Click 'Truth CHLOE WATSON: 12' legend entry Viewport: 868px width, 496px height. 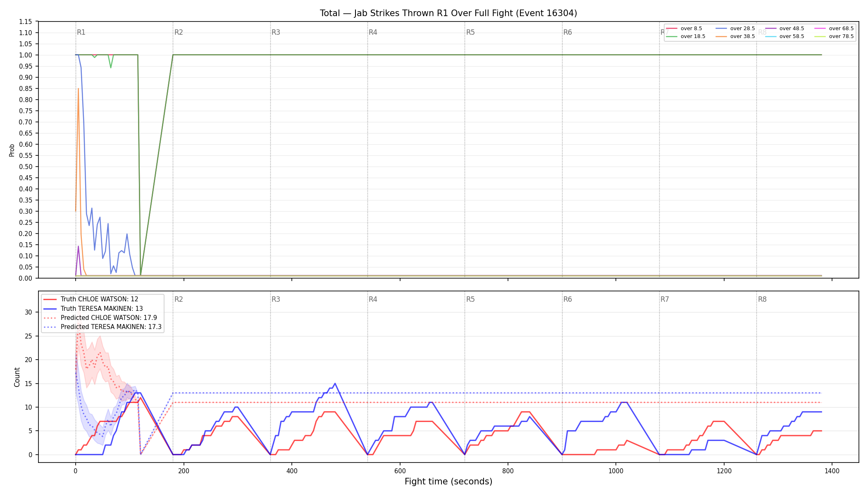tap(91, 299)
